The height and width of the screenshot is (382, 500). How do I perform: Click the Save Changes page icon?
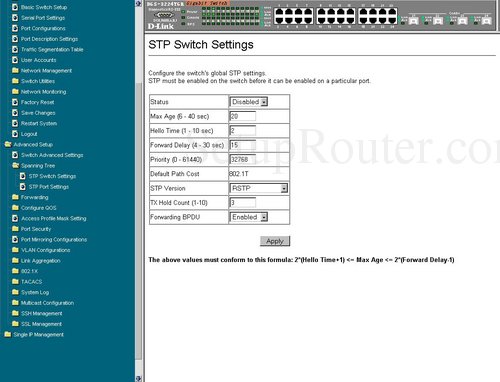point(15,113)
